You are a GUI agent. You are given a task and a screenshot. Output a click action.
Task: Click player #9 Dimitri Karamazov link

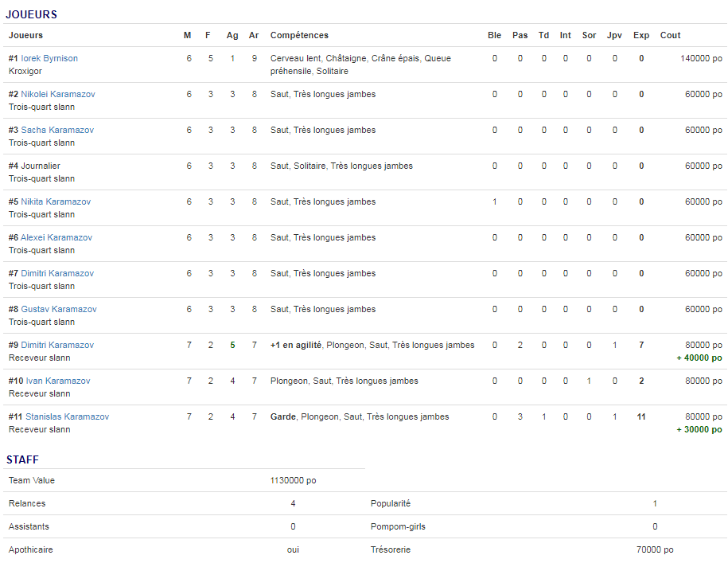pos(57,345)
